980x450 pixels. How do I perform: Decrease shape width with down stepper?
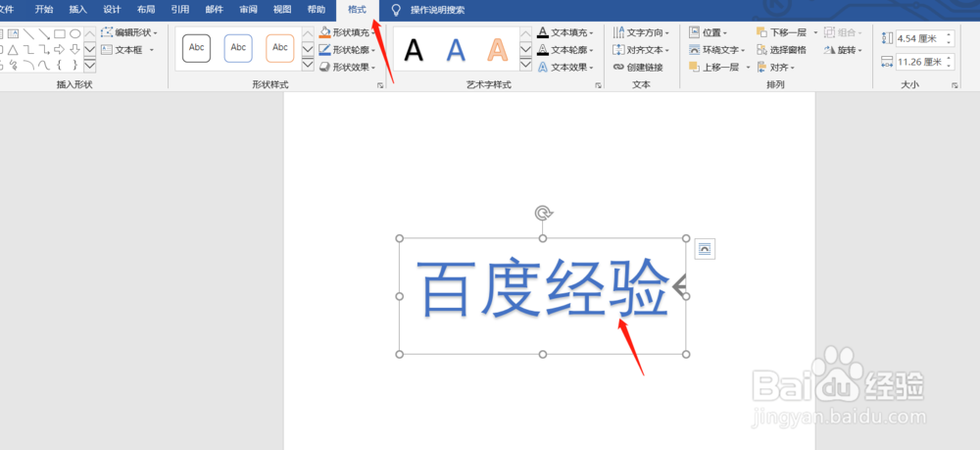[x=950, y=66]
